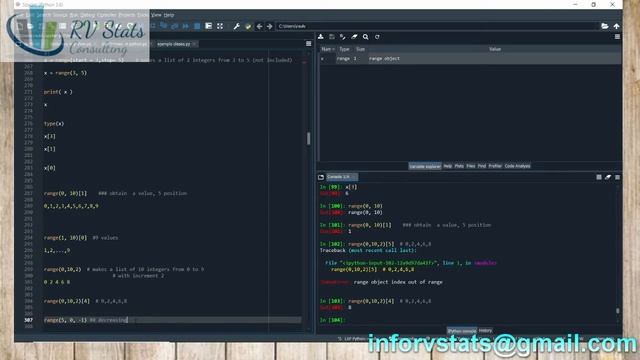The image size is (640, 360).
Task: Open Variable explorer options hamburger menu
Action: pos(617,37)
